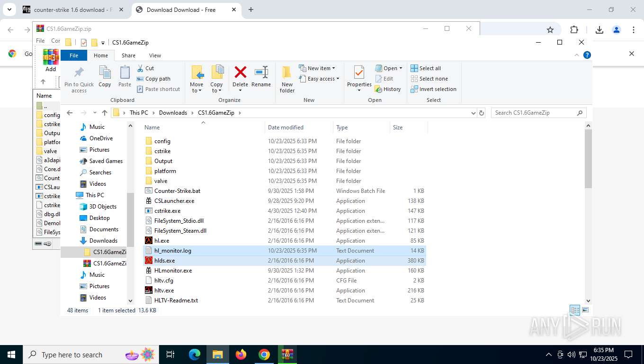The width and height of the screenshot is (644, 364).
Task: Click WinRAR Add archive icon
Action: 51,60
